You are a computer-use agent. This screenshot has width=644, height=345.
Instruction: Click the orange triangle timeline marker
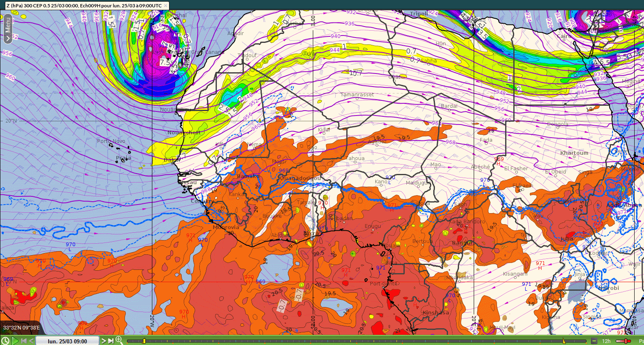pyautogui.click(x=564, y=341)
